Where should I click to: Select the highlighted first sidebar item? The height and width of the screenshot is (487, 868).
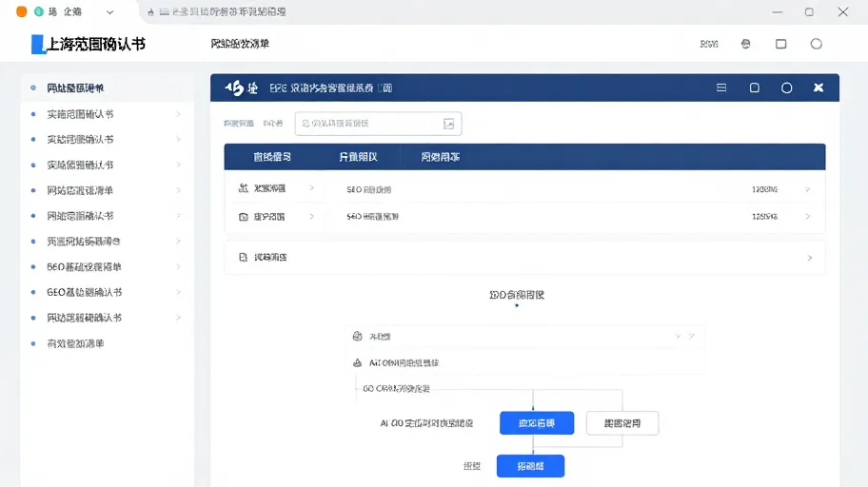click(x=108, y=88)
